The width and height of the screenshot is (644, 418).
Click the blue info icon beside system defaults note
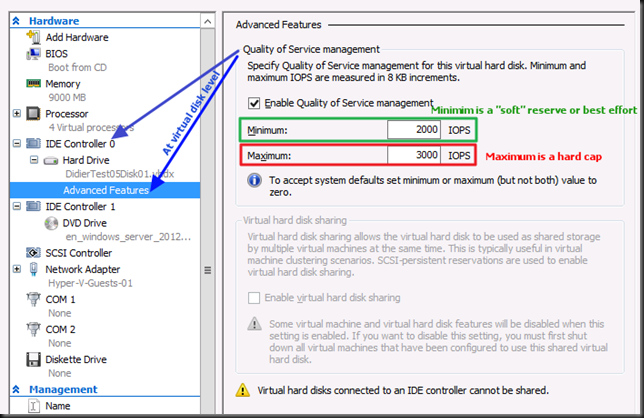tap(254, 180)
